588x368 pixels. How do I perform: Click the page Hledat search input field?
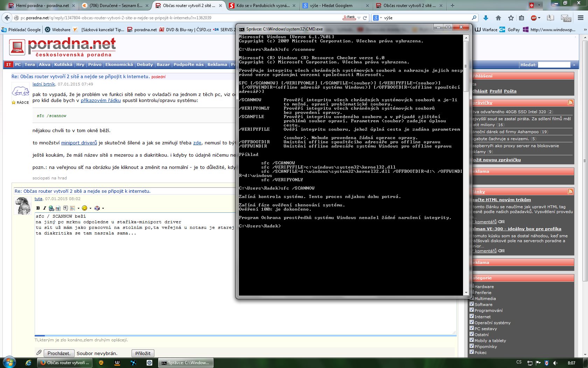(554, 64)
